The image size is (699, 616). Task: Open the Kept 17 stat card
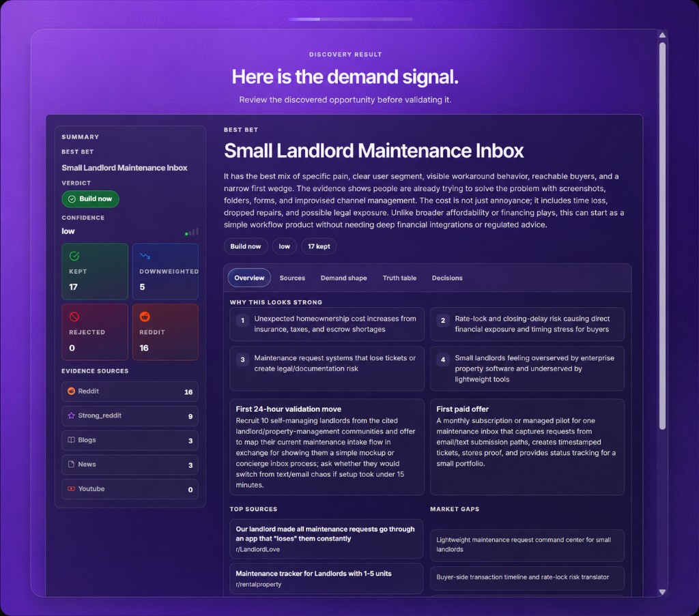click(x=95, y=272)
